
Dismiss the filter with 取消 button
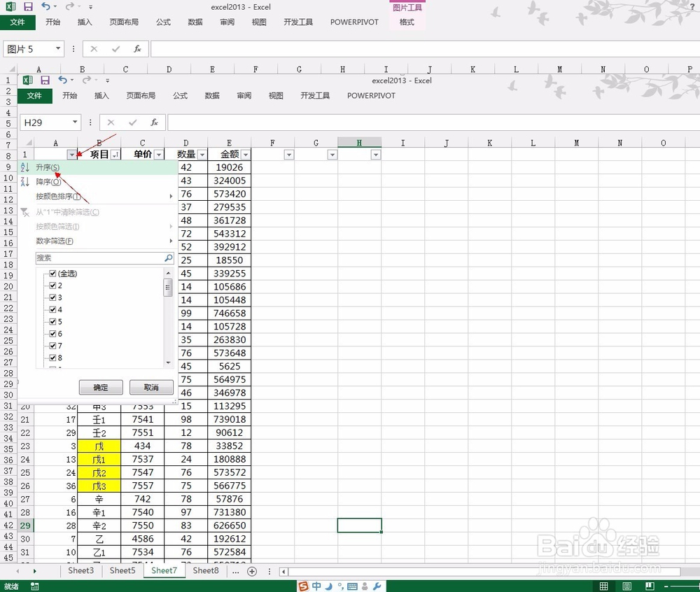point(151,387)
